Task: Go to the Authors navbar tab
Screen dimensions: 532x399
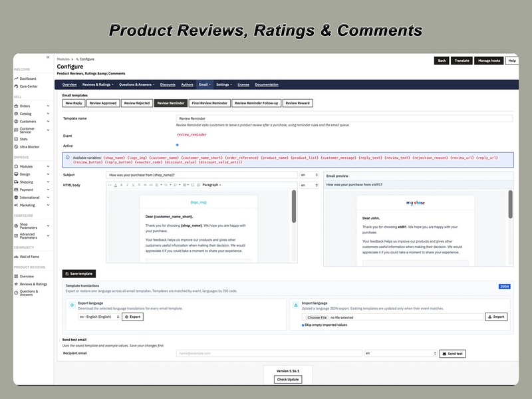Action: (187, 85)
